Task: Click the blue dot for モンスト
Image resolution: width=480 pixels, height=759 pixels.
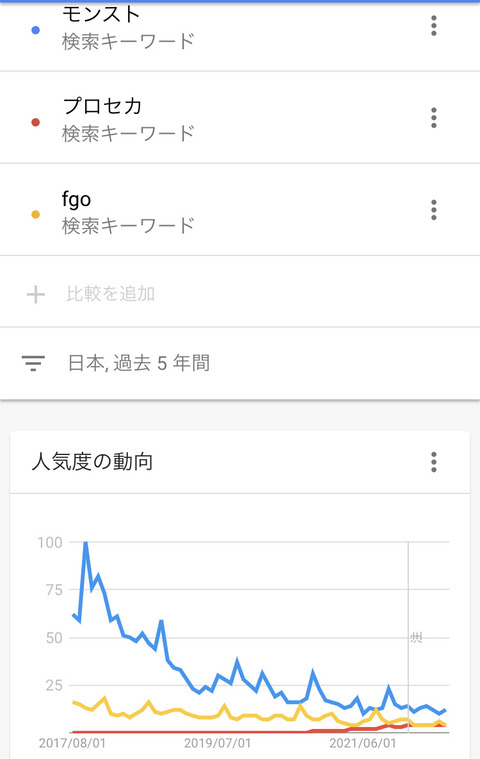Action: pos(35,30)
